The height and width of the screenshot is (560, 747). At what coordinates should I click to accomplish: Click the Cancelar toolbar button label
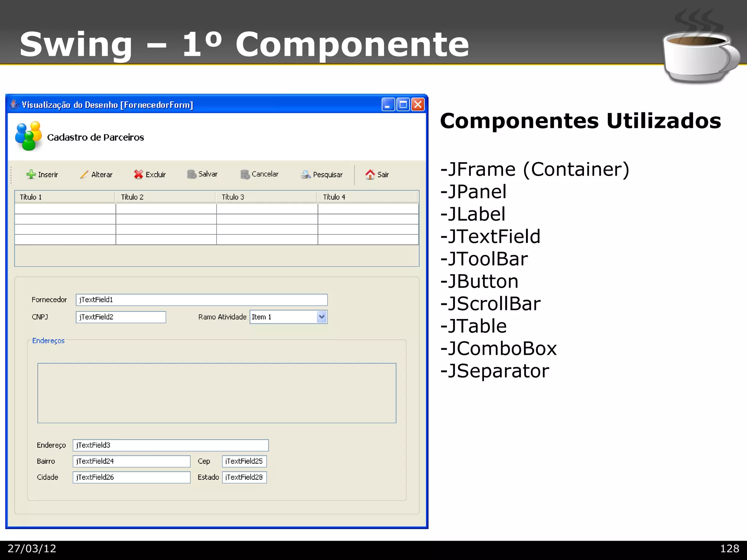pyautogui.click(x=265, y=174)
